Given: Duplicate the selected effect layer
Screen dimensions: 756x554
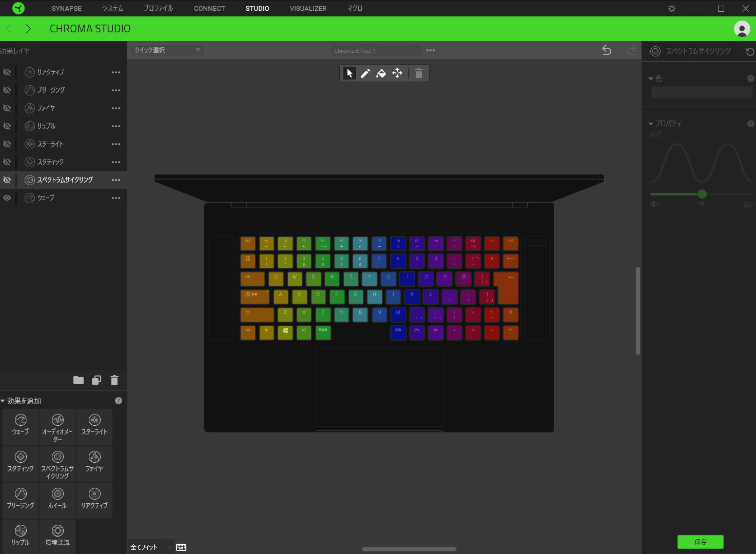Looking at the screenshot, I should (96, 380).
